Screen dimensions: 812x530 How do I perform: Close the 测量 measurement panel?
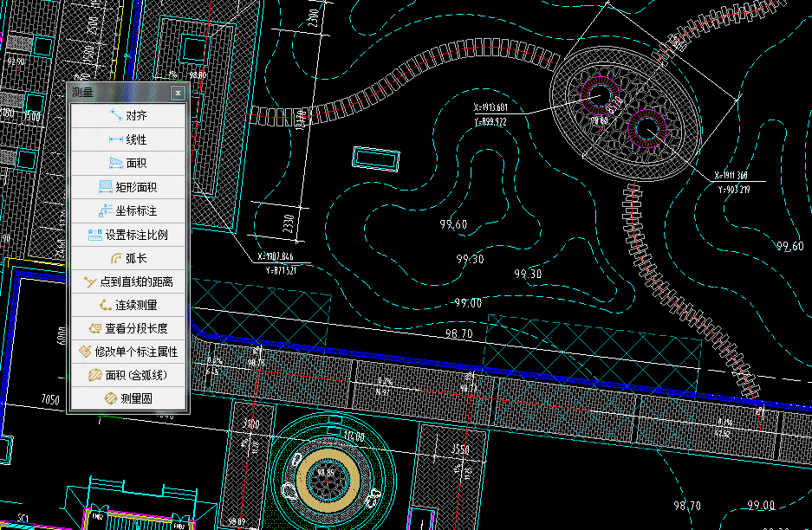178,93
